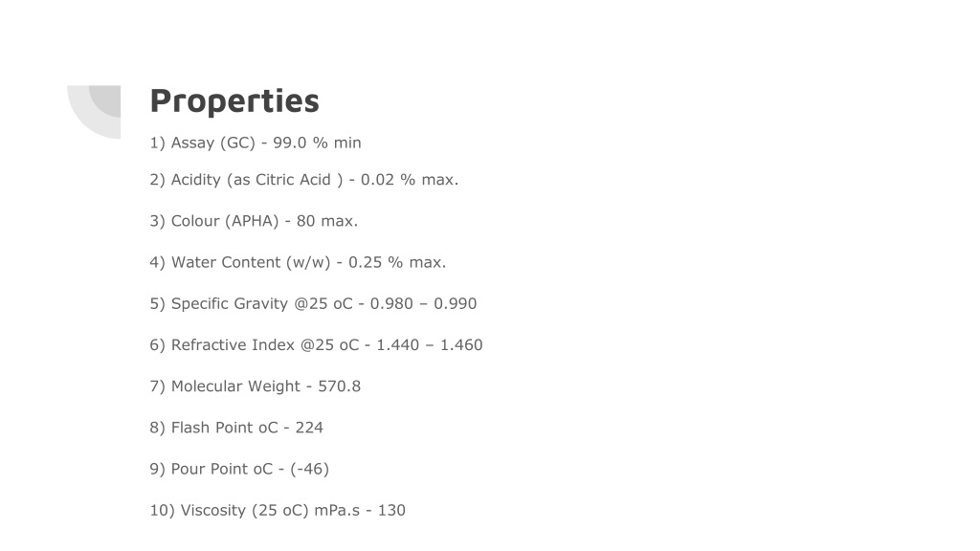This screenshot has height=551, width=980.
Task: Click the 0.980 – 0.990 range text
Action: tap(423, 303)
